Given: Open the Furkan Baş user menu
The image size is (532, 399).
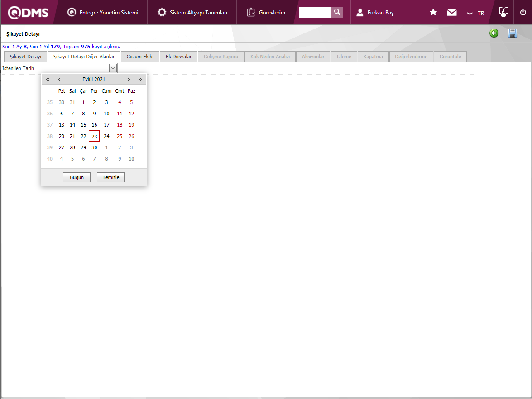Looking at the screenshot, I should pyautogui.click(x=375, y=13).
